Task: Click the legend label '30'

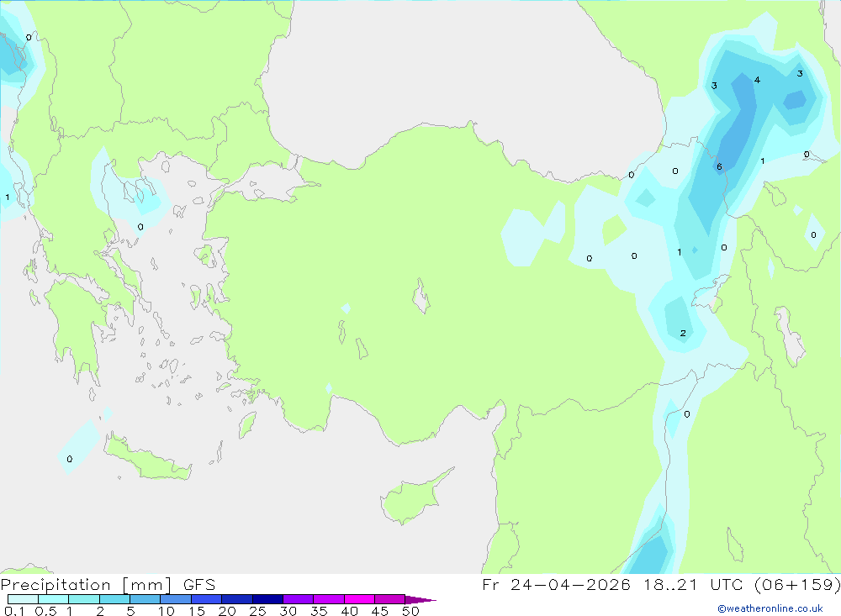Action: [288, 611]
